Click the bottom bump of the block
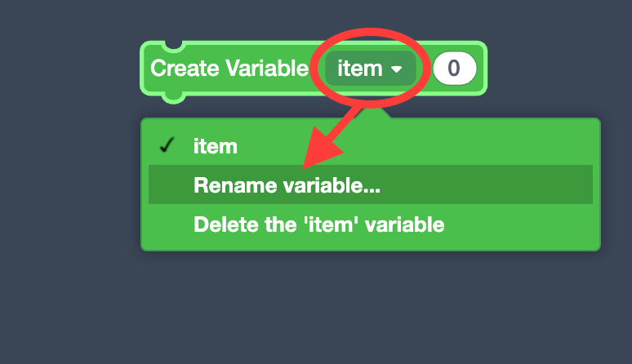 172,99
